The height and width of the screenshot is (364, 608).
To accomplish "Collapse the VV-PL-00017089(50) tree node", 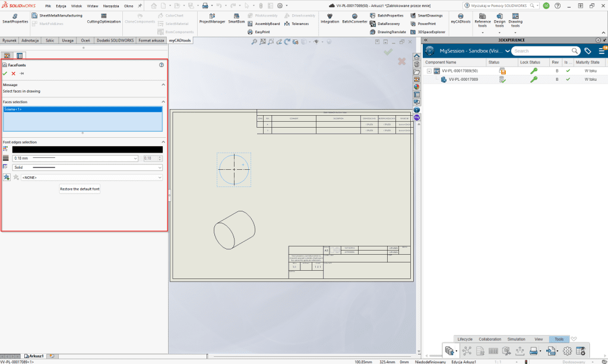I will pyautogui.click(x=429, y=71).
